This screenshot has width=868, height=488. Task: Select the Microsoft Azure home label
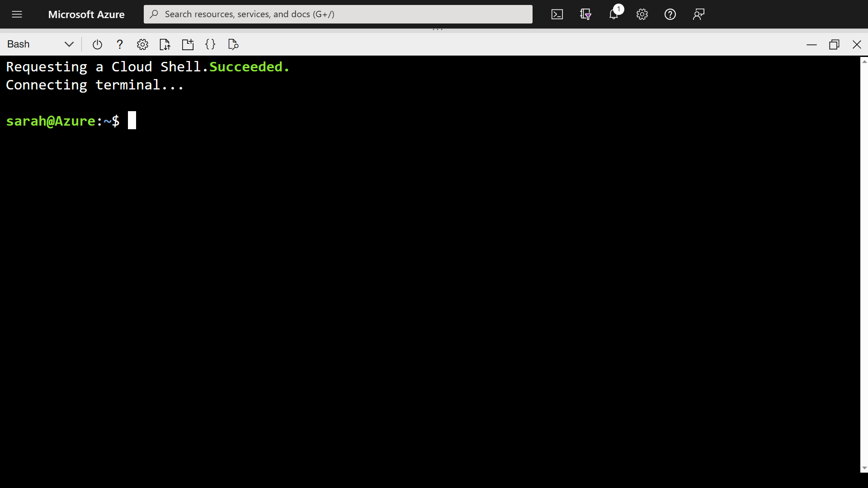(x=86, y=14)
